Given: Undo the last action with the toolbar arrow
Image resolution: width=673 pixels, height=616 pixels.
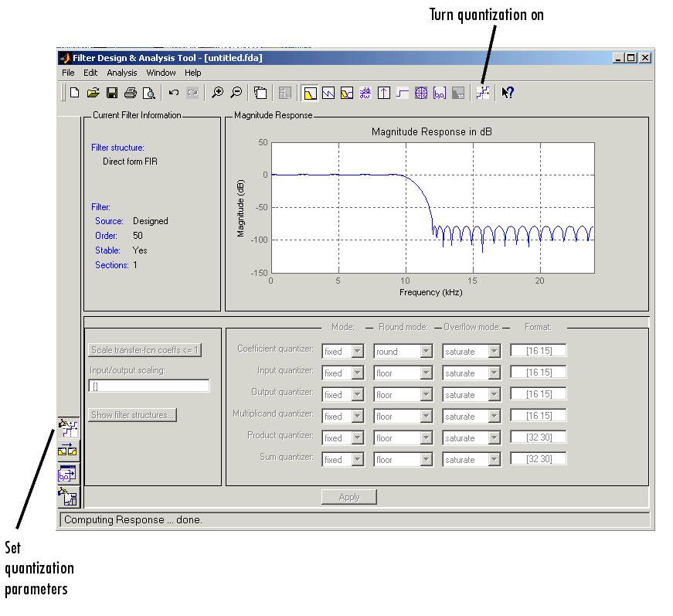Looking at the screenshot, I should coord(174,93).
